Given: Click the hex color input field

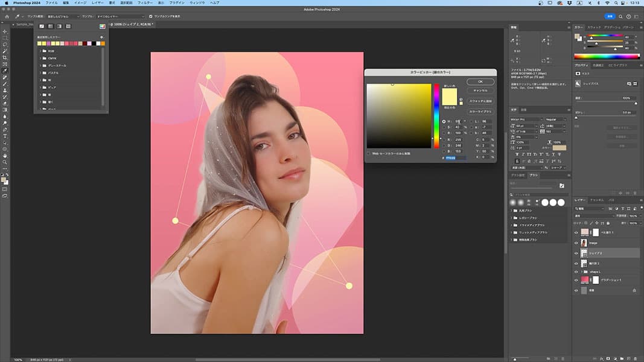Looking at the screenshot, I should coord(456,157).
